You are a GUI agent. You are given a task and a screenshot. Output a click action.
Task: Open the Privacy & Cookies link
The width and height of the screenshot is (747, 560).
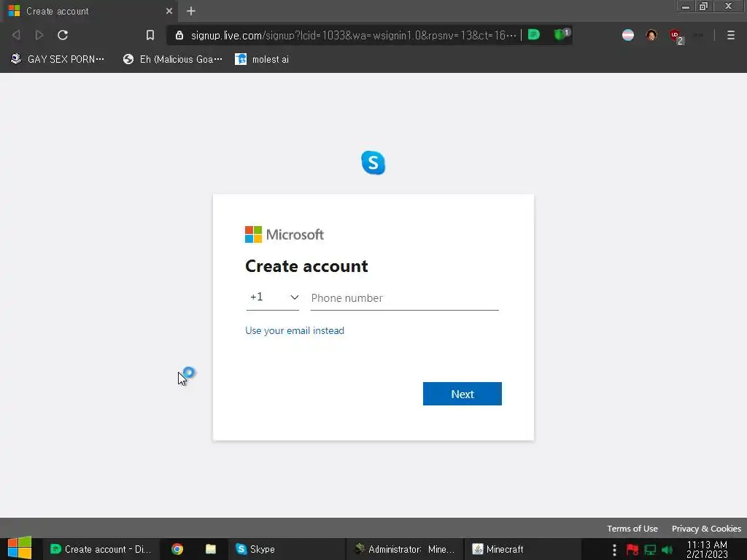click(x=706, y=529)
